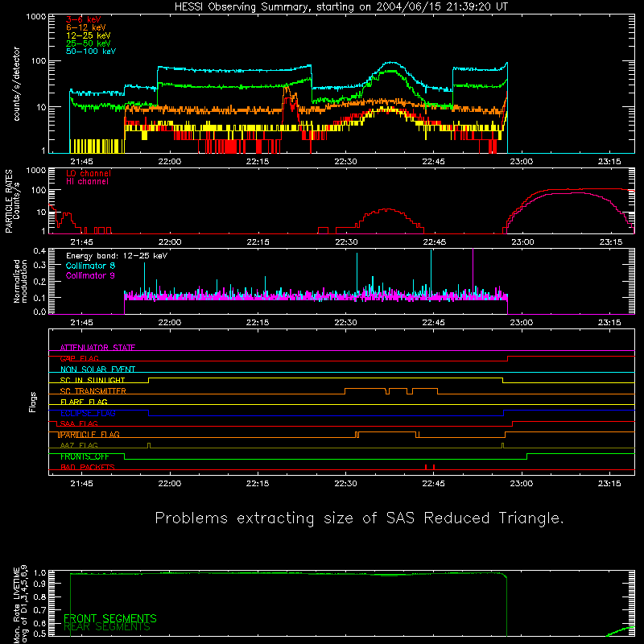Click the 0.4 label on modulation axis

click(39, 251)
